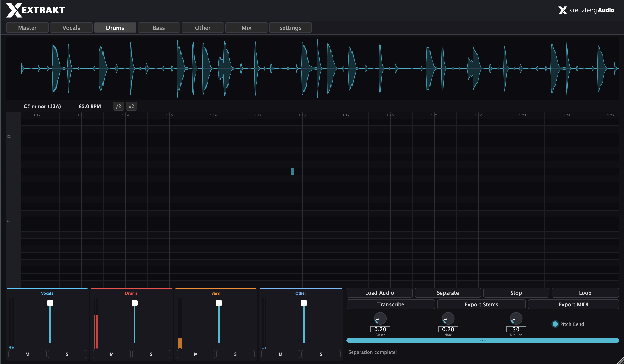624x364 pixels.
Task: Solo the Bass channel
Action: point(235,354)
